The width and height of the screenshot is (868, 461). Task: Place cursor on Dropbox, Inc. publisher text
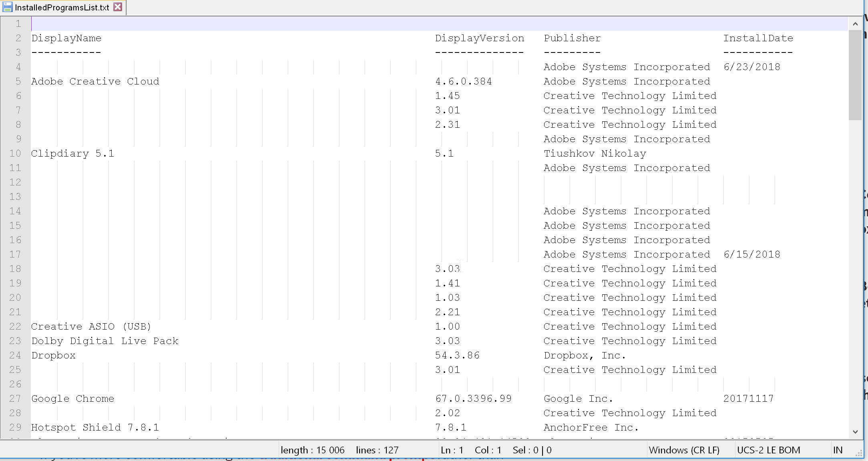[585, 355]
